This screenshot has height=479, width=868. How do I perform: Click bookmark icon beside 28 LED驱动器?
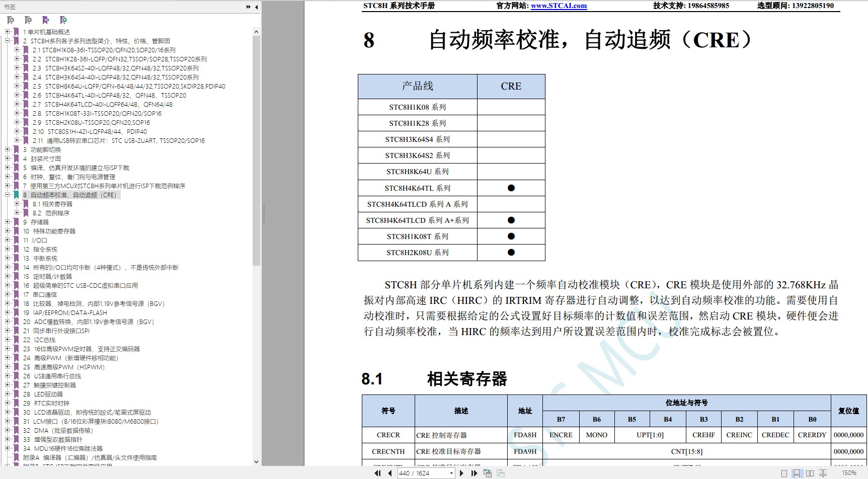(16, 394)
